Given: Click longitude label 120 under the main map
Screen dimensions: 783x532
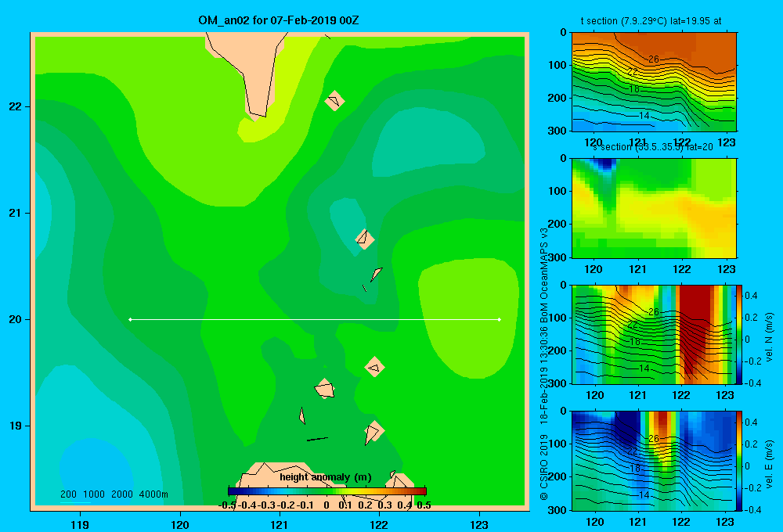Looking at the screenshot, I should pyautogui.click(x=180, y=524).
